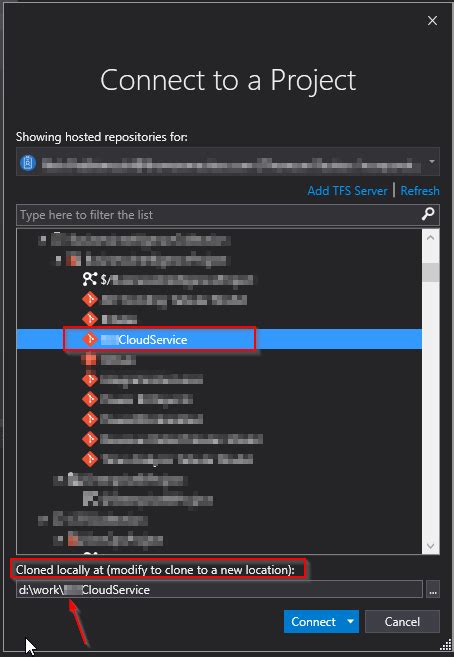Open the Connect button dropdown arrow
The image size is (454, 657).
pos(351,621)
